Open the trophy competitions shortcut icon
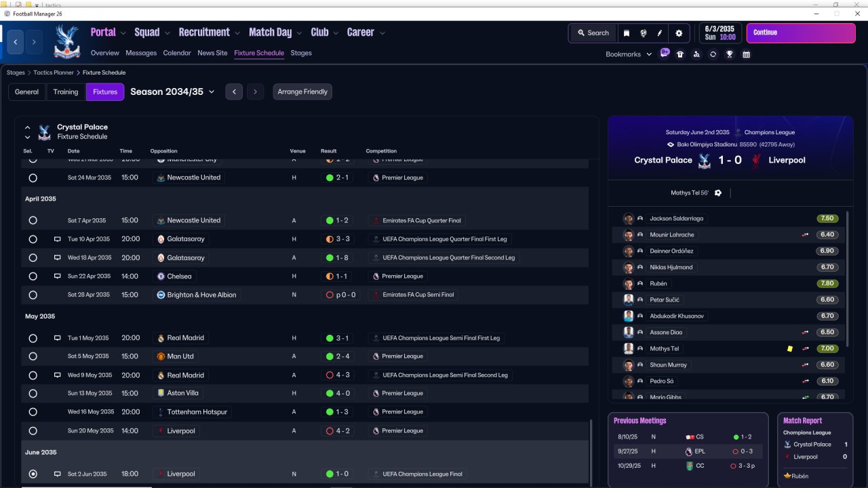This screenshot has width=868, height=488. [730, 54]
